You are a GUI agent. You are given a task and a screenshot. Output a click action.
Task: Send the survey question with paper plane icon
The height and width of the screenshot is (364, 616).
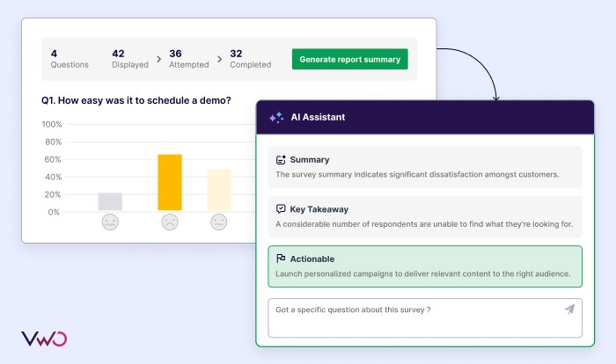click(x=569, y=309)
